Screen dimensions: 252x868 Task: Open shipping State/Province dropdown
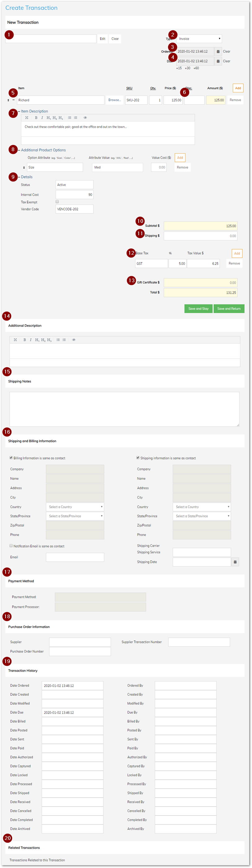pos(202,516)
